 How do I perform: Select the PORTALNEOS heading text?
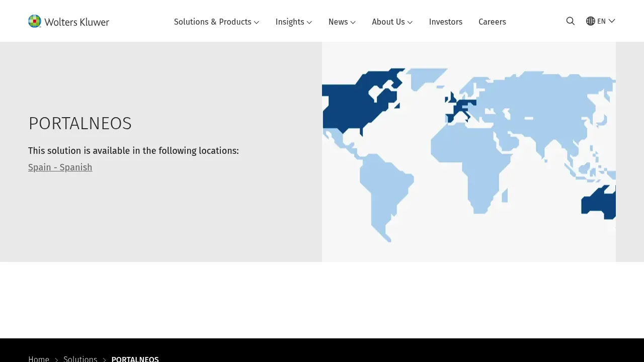(x=80, y=123)
